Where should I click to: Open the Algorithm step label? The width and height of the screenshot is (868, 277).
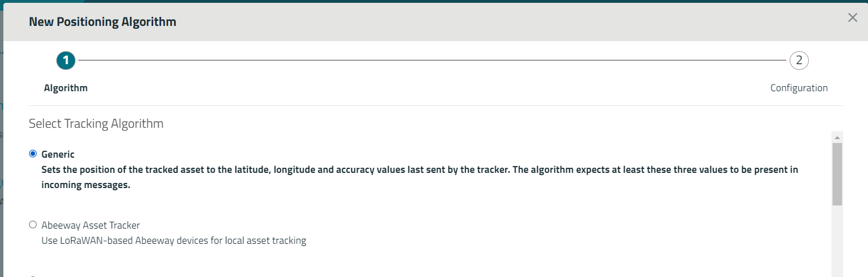[x=66, y=88]
